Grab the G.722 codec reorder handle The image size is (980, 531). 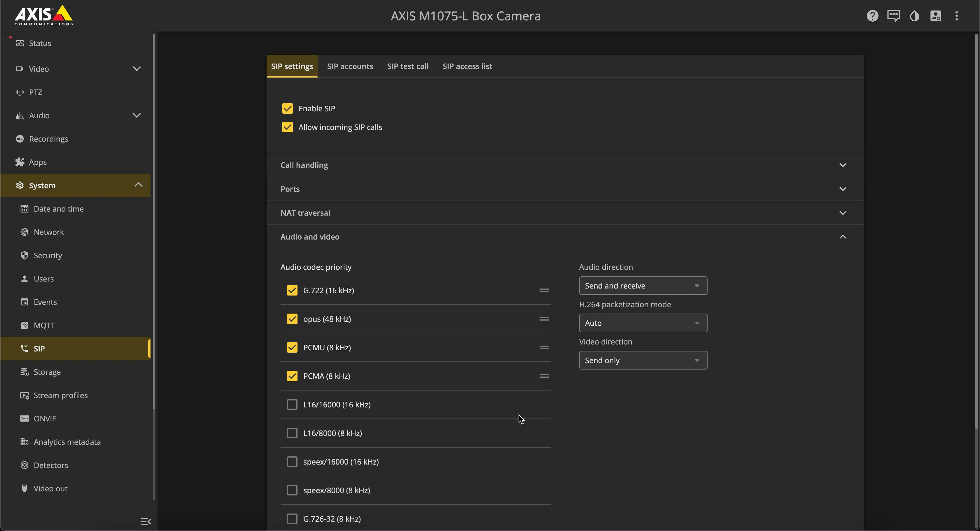[544, 290]
